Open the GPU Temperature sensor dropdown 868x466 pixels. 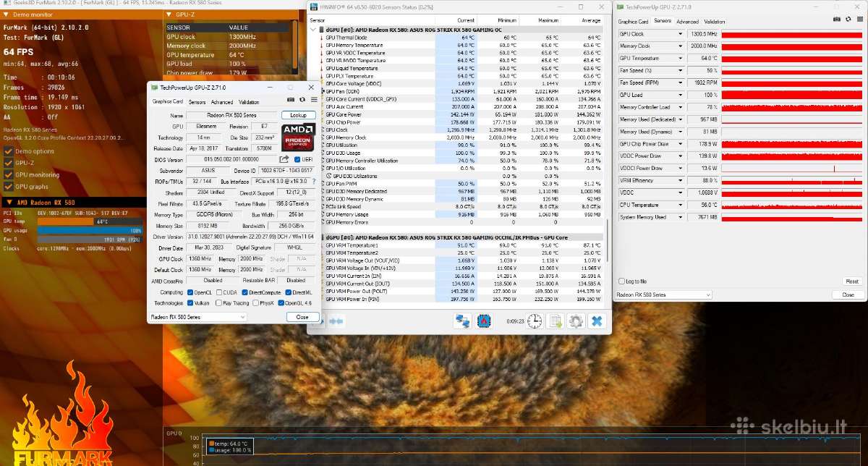tap(680, 59)
